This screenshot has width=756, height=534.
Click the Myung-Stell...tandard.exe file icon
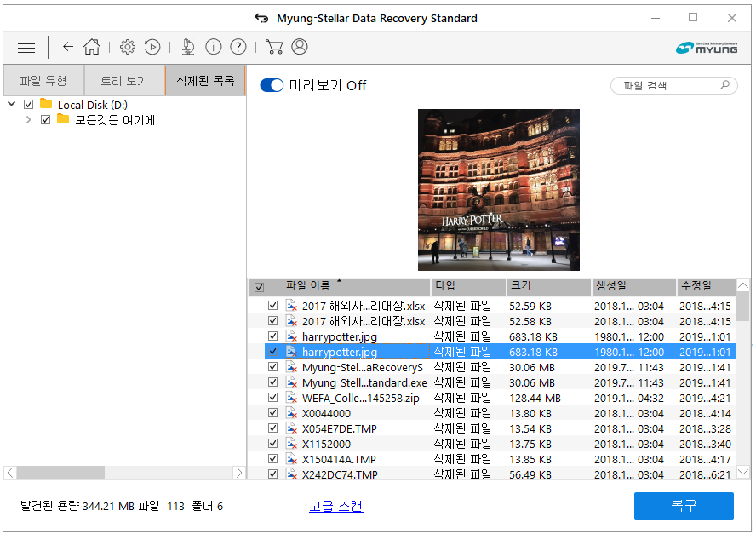291,382
